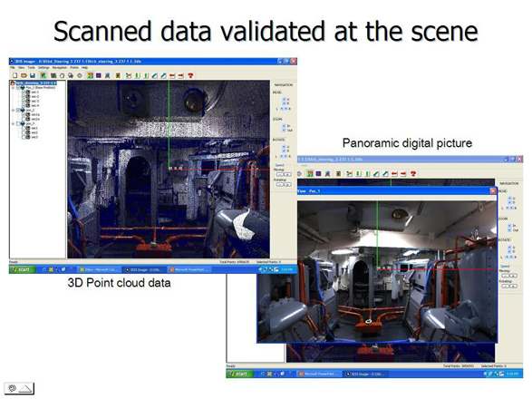
Task: Click the New file icon in left window
Action: tap(15, 75)
